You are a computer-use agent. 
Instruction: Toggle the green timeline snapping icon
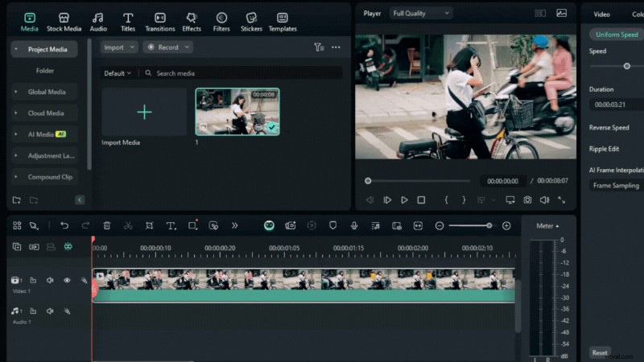pyautogui.click(x=68, y=247)
